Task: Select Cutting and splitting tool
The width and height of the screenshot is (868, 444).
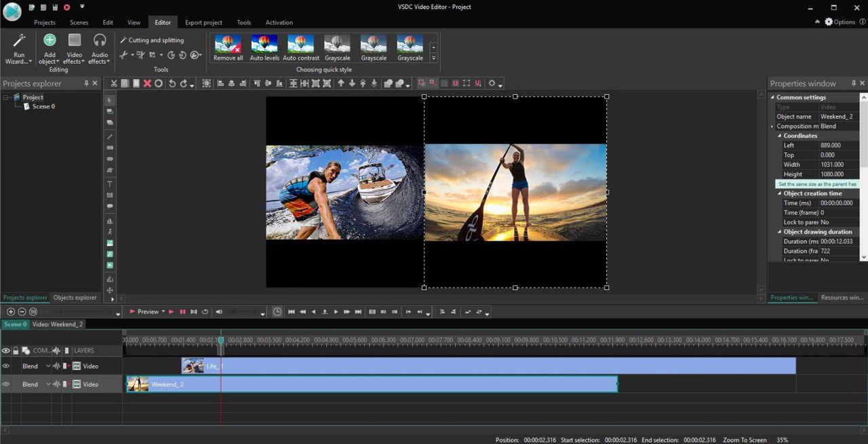Action: (152, 40)
